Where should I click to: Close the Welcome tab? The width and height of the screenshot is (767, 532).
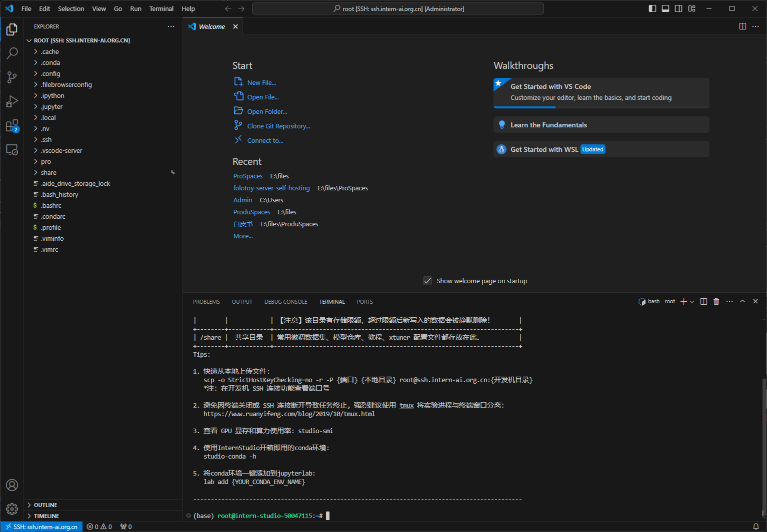pyautogui.click(x=235, y=26)
